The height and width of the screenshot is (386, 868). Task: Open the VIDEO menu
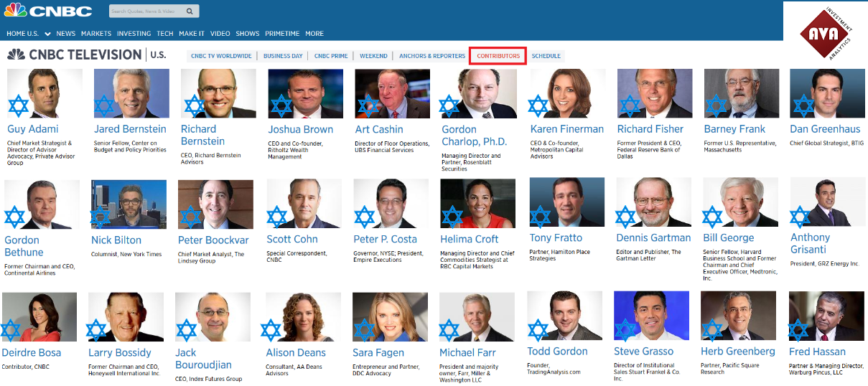[x=220, y=34]
